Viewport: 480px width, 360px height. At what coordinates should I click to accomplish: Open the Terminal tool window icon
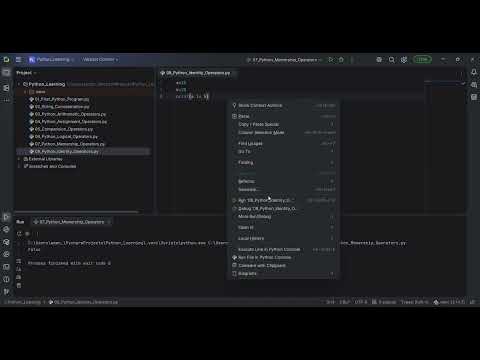click(6, 267)
